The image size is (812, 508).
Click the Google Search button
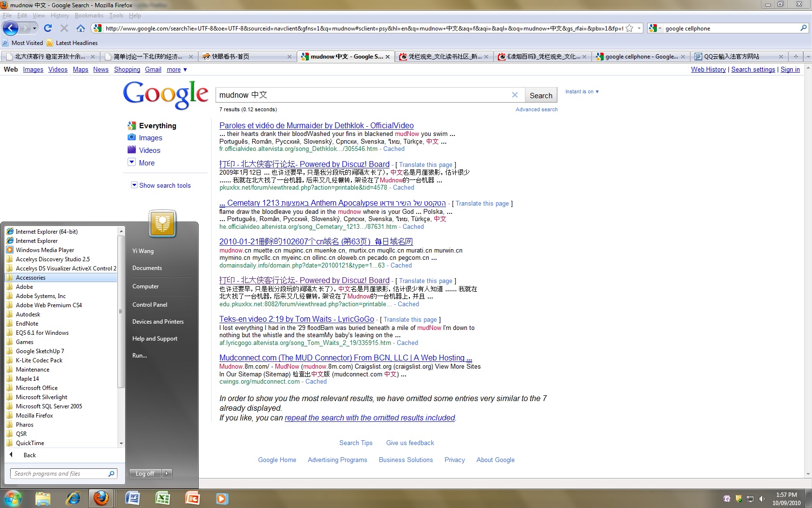(x=541, y=95)
